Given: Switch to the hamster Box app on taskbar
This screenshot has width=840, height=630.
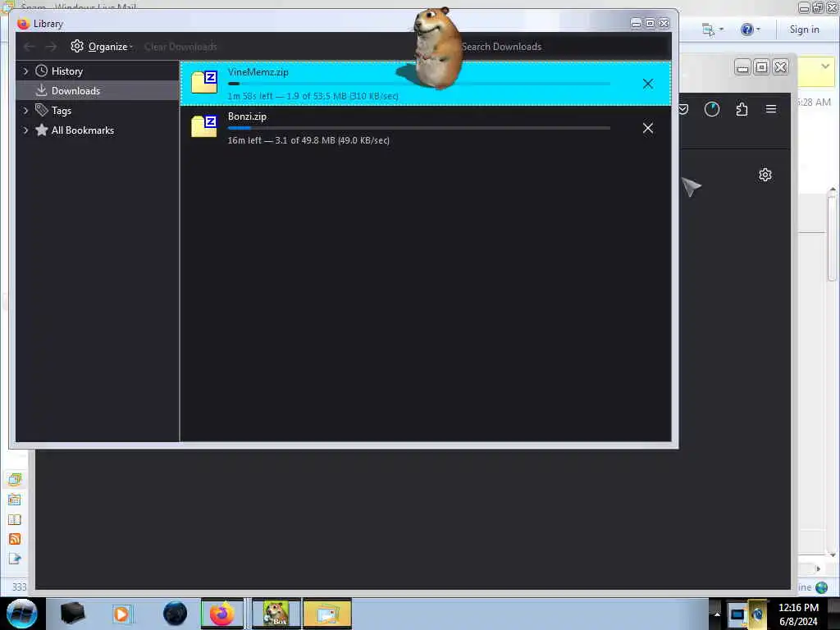Looking at the screenshot, I should [x=276, y=614].
